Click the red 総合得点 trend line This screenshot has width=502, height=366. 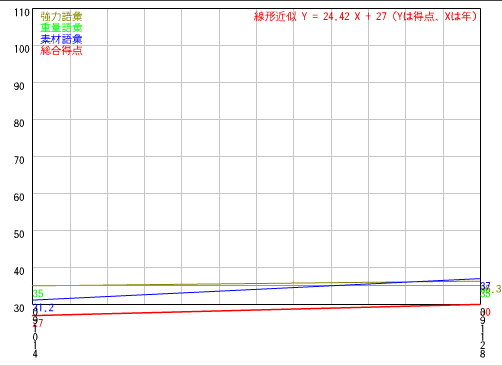[257, 310]
